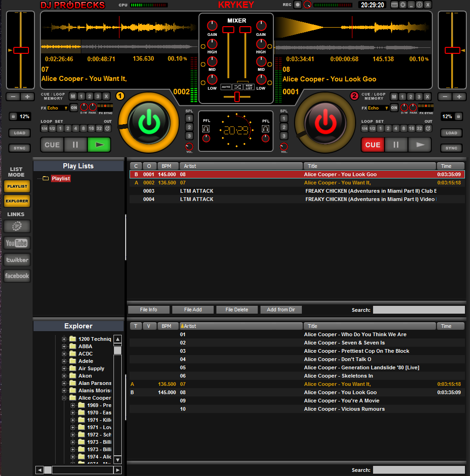This screenshot has width=470, height=476.
Task: Switch to EXPLORER list mode
Action: point(17,201)
